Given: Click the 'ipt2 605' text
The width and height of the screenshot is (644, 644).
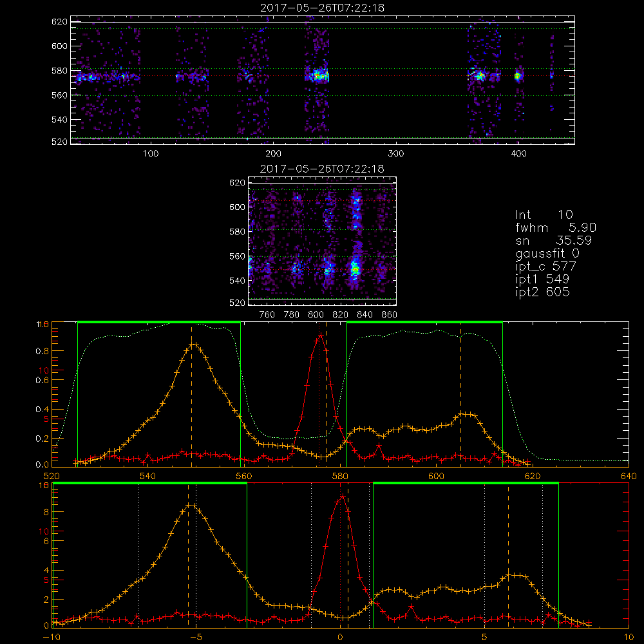Looking at the screenshot, I should click(542, 292).
